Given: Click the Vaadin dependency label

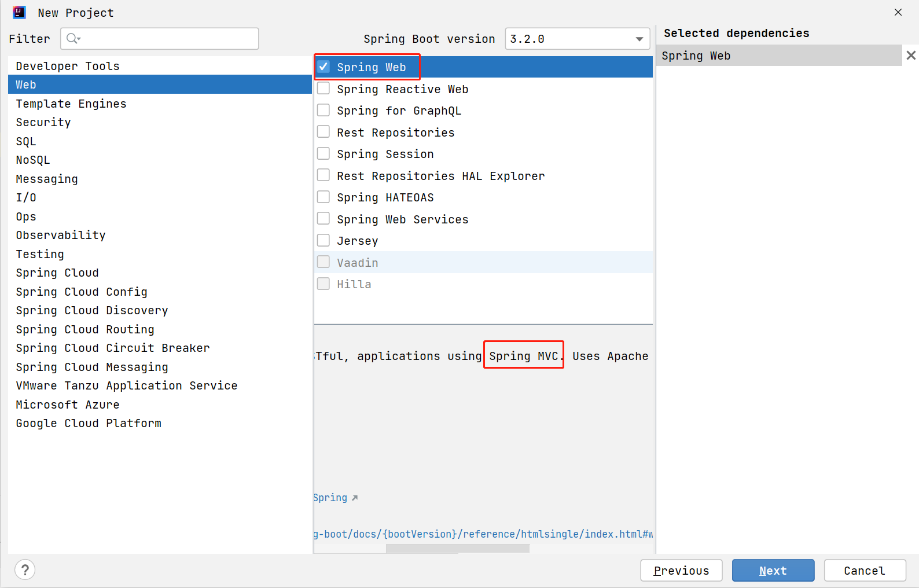Looking at the screenshot, I should [358, 263].
